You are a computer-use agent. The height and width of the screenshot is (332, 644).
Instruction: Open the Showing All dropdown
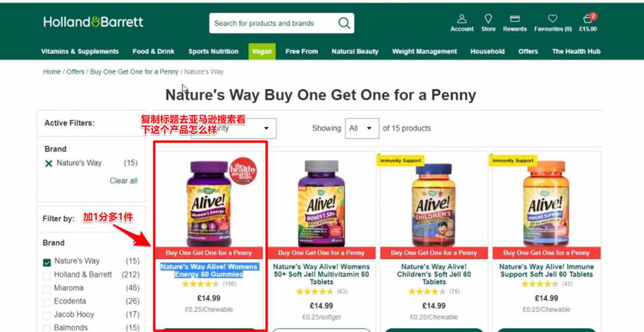pos(361,129)
